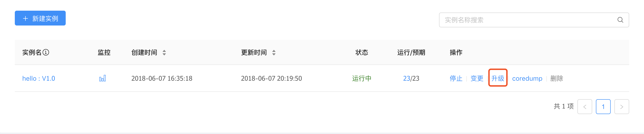
Task: Open the hello : V1.0 instance
Action: point(39,78)
